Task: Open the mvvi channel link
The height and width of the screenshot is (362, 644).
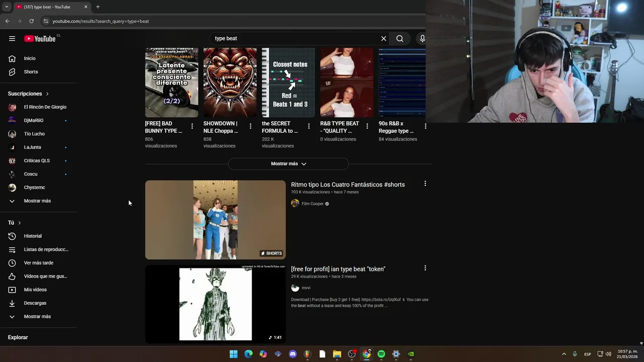Action: point(306,288)
